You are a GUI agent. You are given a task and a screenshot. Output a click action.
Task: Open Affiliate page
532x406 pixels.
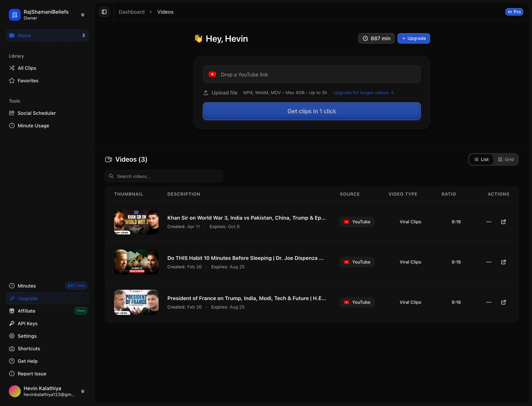pos(47,311)
